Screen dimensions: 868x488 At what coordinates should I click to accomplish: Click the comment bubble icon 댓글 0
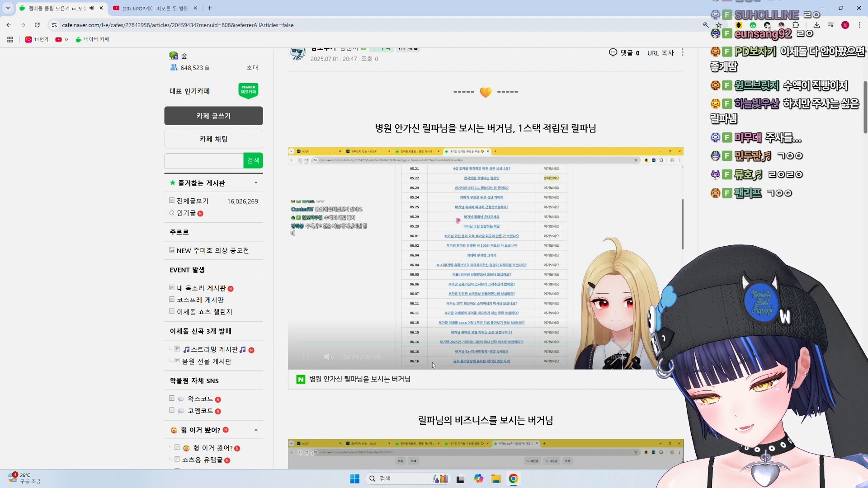pyautogui.click(x=613, y=53)
